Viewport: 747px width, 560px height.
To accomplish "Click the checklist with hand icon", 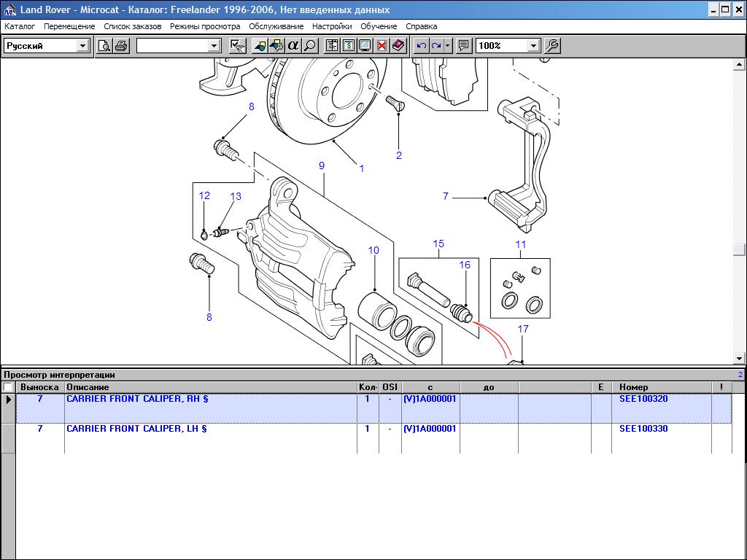I will pos(238,46).
